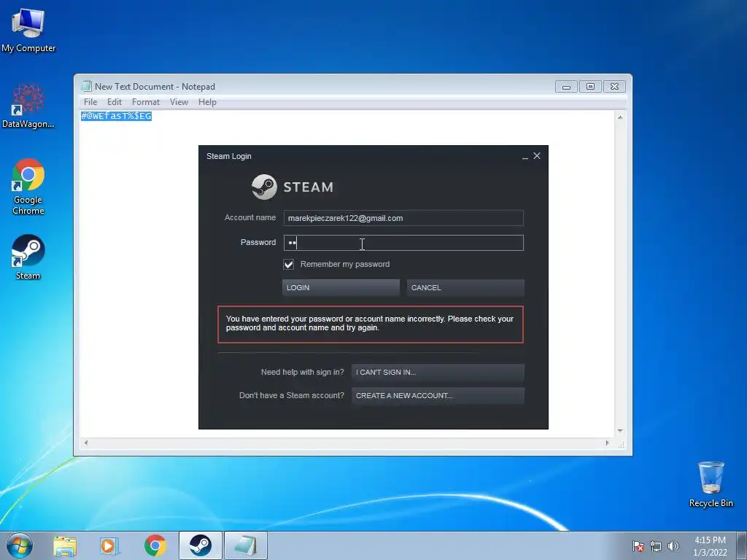Screen dimensions: 747x560
Task: Open the volume speaker tray icon
Action: pyautogui.click(x=673, y=546)
